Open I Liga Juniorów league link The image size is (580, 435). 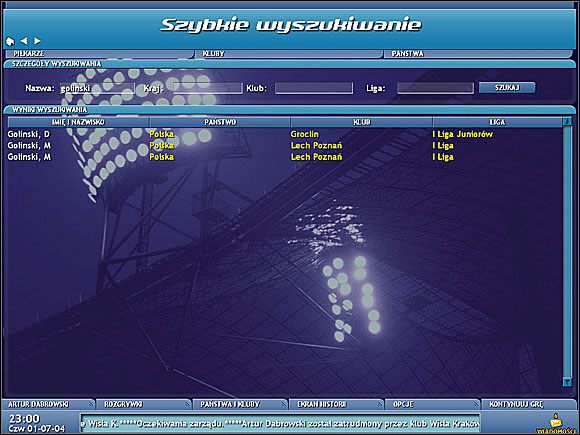click(x=462, y=134)
